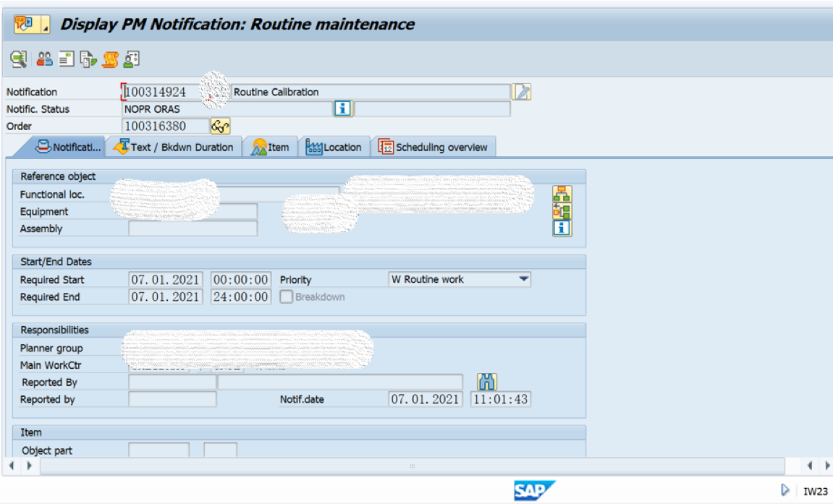Click the horizontal scrollbar track
Screen dimensions: 833x504
click(x=413, y=466)
